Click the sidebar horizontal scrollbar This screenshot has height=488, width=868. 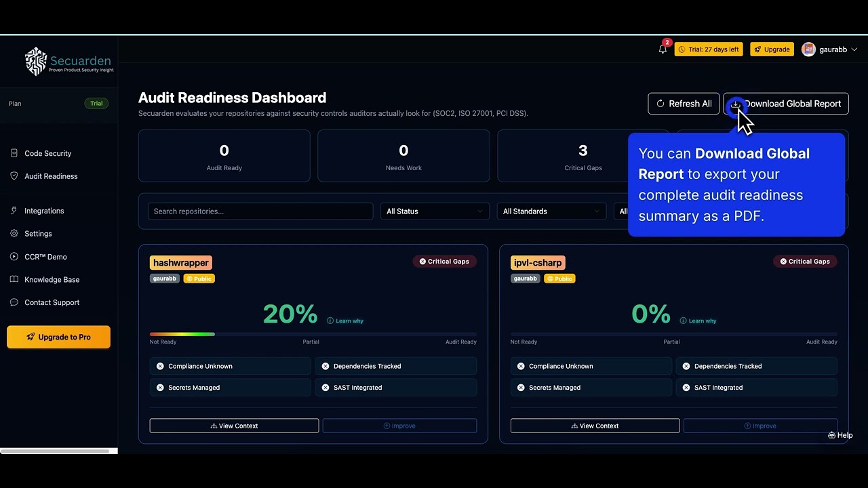coord(55,451)
